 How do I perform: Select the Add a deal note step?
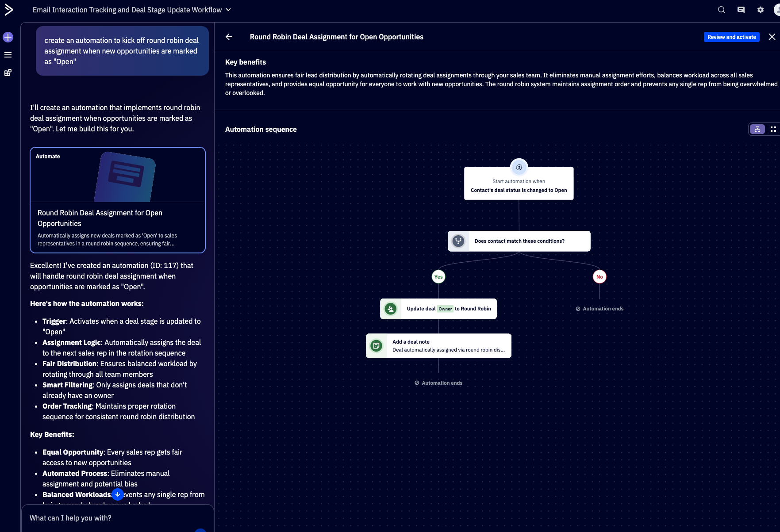[438, 346]
